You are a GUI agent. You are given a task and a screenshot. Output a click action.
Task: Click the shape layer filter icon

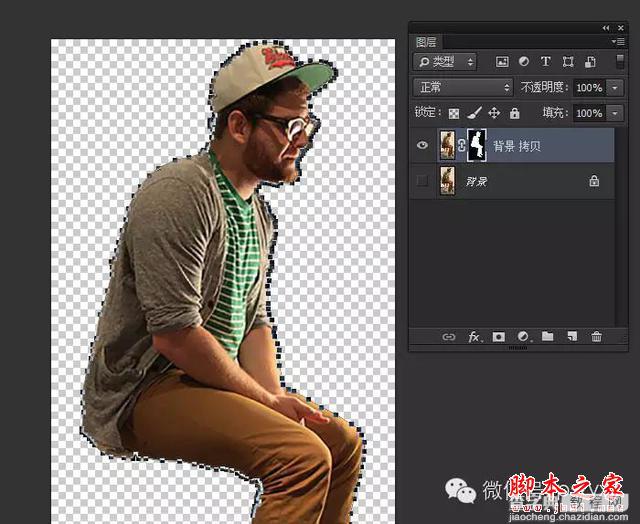pos(568,62)
